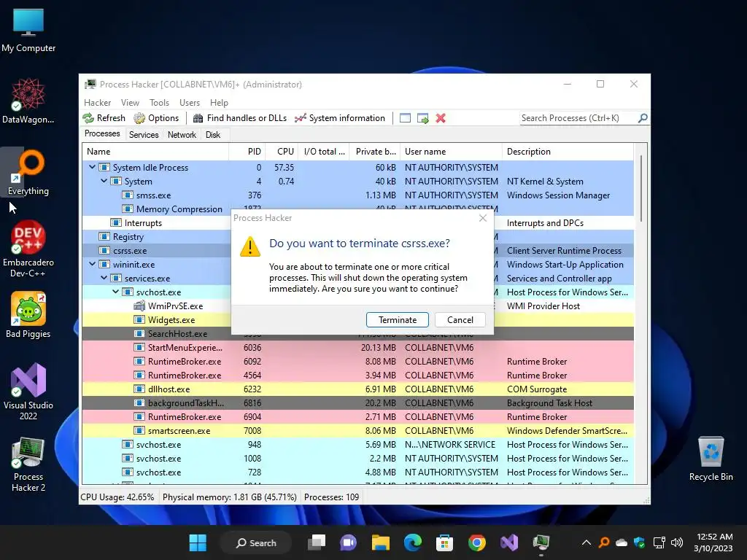Click find window and thread icon
This screenshot has width=747, height=560.
pyautogui.click(x=422, y=118)
